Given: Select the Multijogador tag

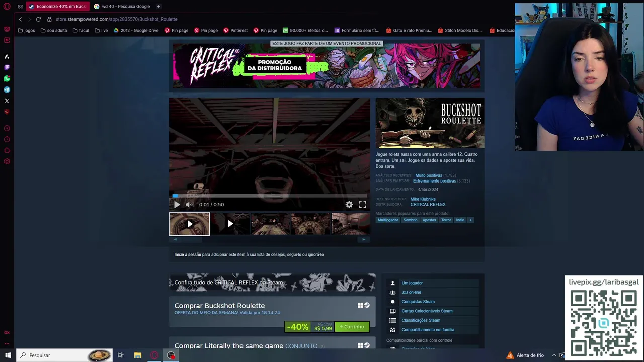Looking at the screenshot, I should point(388,220).
